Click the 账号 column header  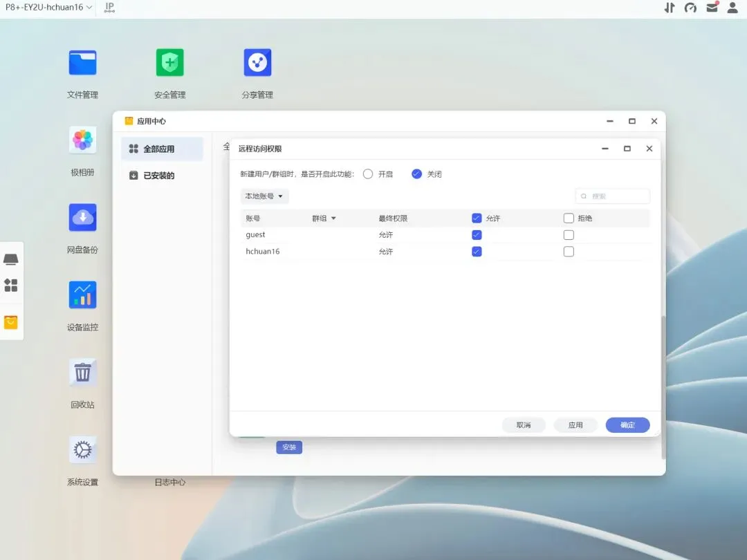click(x=253, y=218)
